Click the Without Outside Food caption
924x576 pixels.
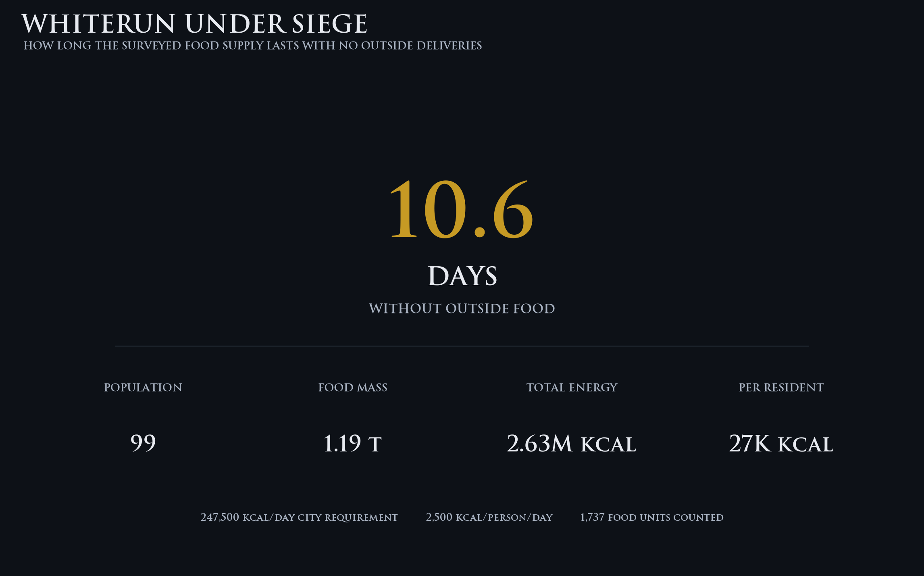tap(462, 309)
